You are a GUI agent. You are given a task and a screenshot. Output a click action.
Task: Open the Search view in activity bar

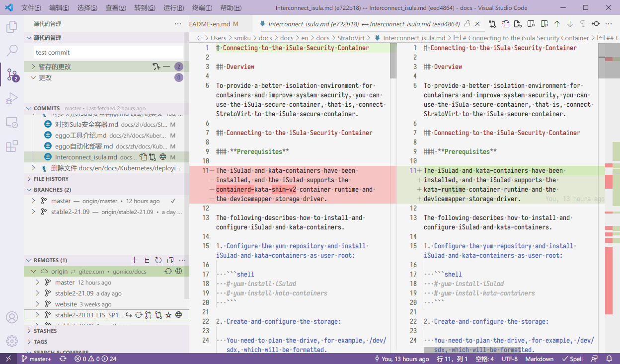coord(12,51)
